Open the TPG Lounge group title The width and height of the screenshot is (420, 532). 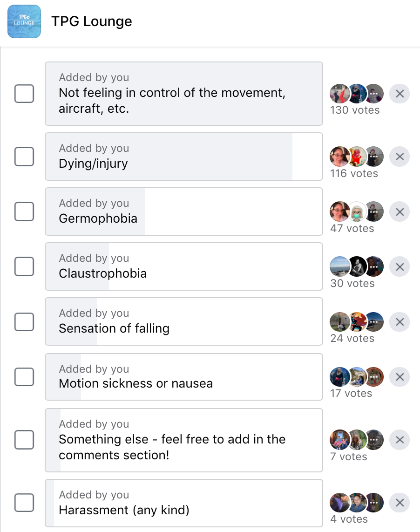91,21
